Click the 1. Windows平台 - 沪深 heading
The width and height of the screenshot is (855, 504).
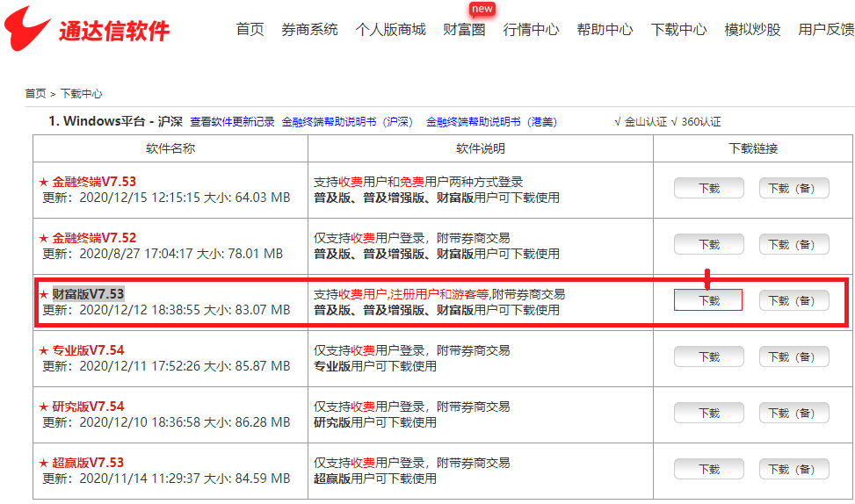(115, 121)
